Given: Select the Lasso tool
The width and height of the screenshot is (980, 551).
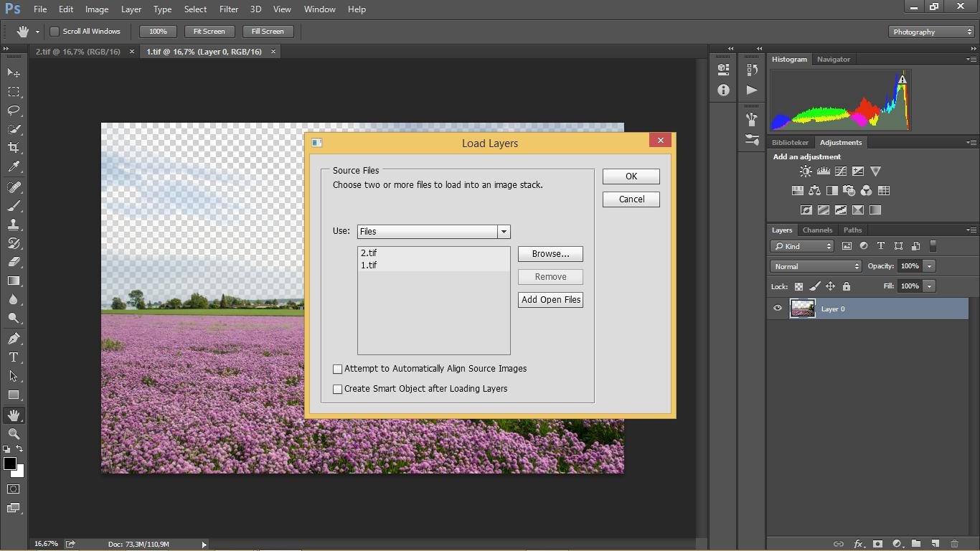Looking at the screenshot, I should click(14, 110).
